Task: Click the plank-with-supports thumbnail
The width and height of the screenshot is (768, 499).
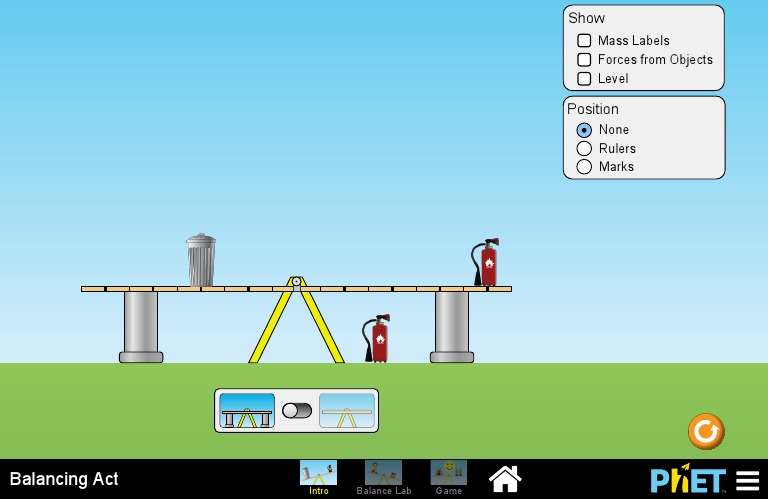Action: tap(247, 410)
